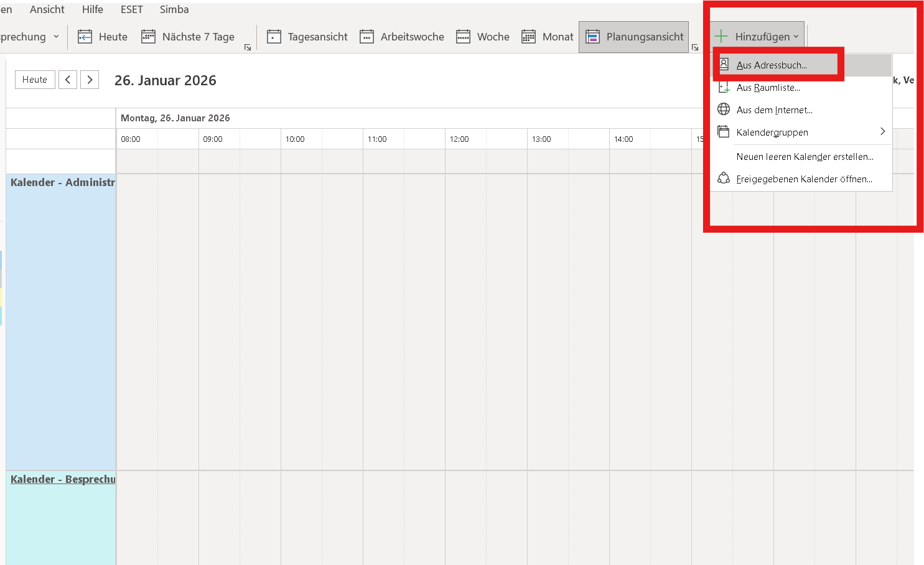924x565 pixels.
Task: Go to previous day with left arrow
Action: (x=68, y=80)
